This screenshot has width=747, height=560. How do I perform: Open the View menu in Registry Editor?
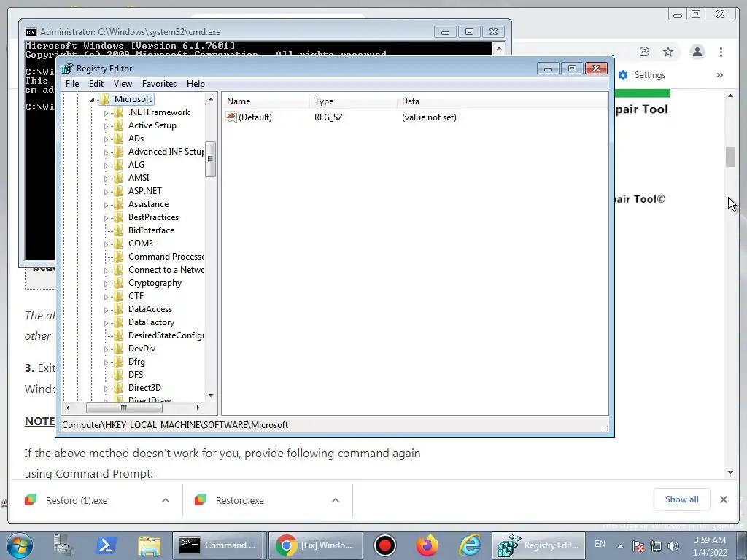click(123, 84)
